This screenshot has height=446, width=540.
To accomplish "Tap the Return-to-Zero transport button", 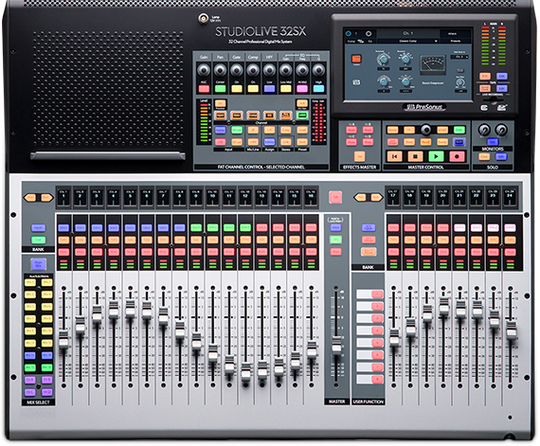I will tap(395, 156).
